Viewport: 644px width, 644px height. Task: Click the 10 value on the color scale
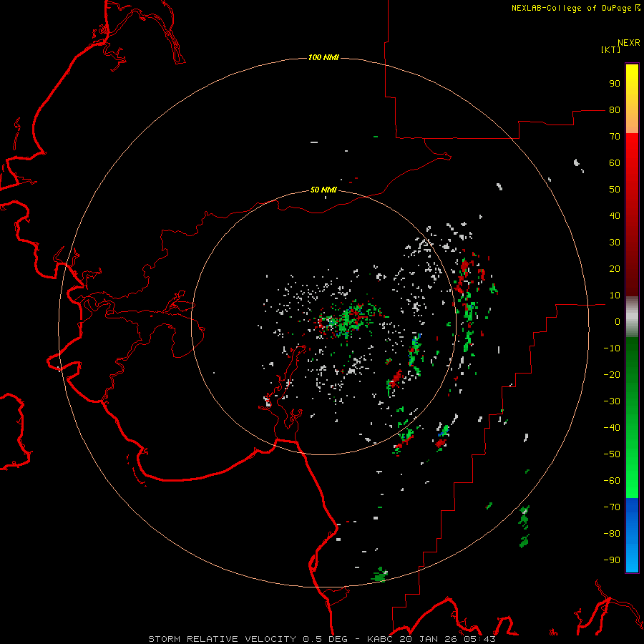615,296
